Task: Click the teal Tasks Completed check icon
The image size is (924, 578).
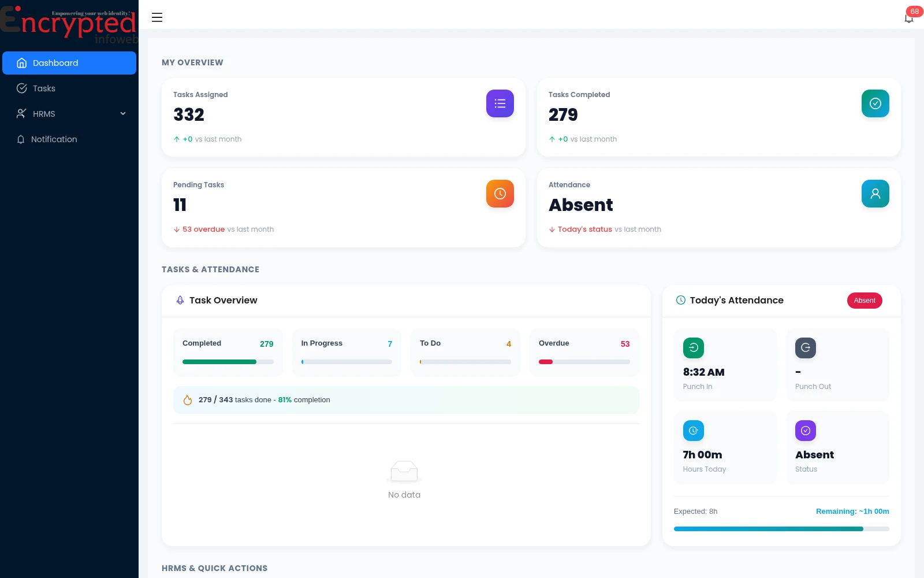Action: tap(875, 103)
